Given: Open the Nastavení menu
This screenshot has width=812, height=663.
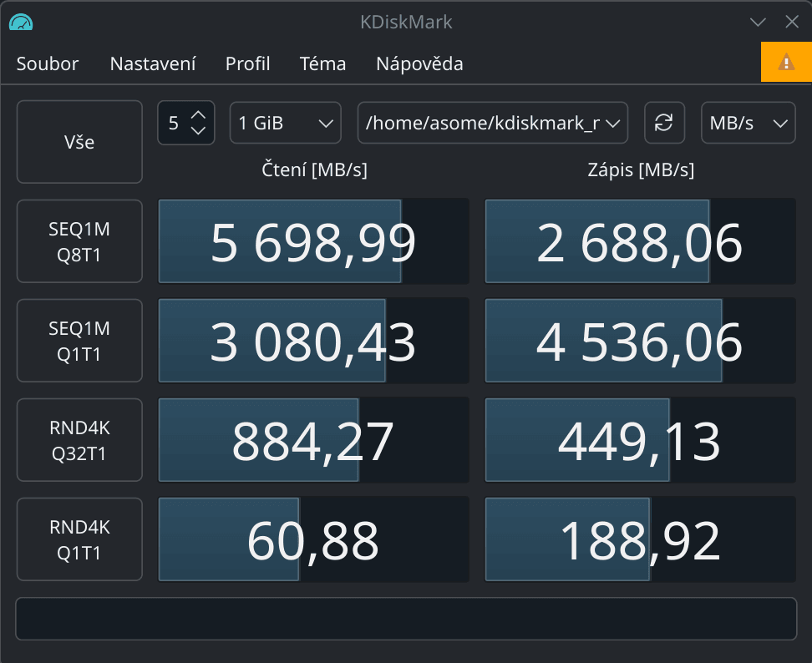Looking at the screenshot, I should (153, 63).
